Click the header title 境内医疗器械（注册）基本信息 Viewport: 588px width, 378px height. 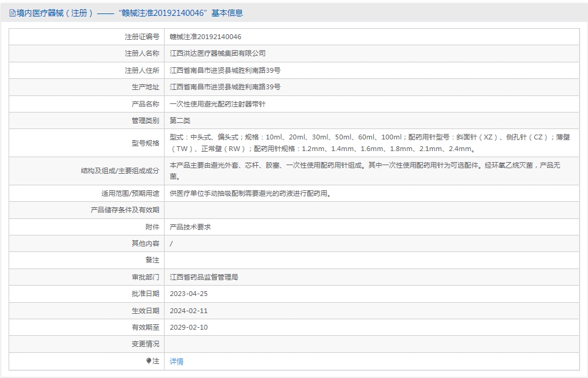130,13
